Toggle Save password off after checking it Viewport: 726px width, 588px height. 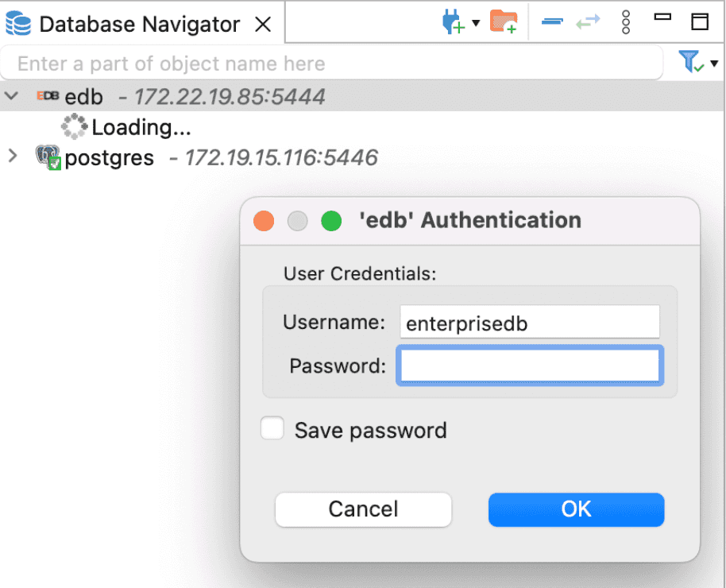pyautogui.click(x=272, y=428)
